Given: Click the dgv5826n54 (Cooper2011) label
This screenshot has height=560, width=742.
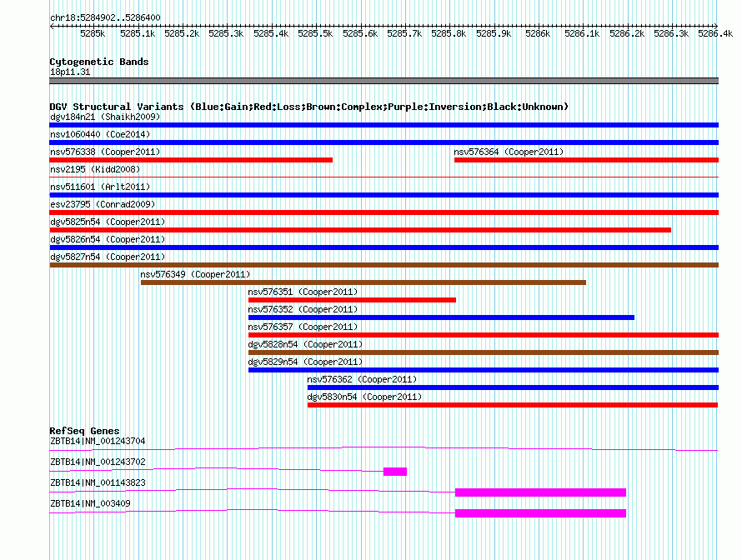Looking at the screenshot, I should pyautogui.click(x=108, y=239).
